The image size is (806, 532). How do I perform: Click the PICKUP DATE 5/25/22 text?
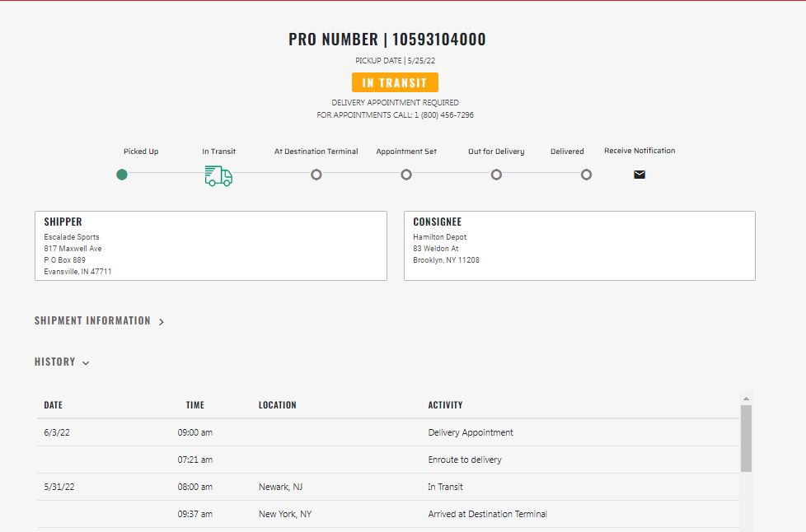[x=395, y=61]
